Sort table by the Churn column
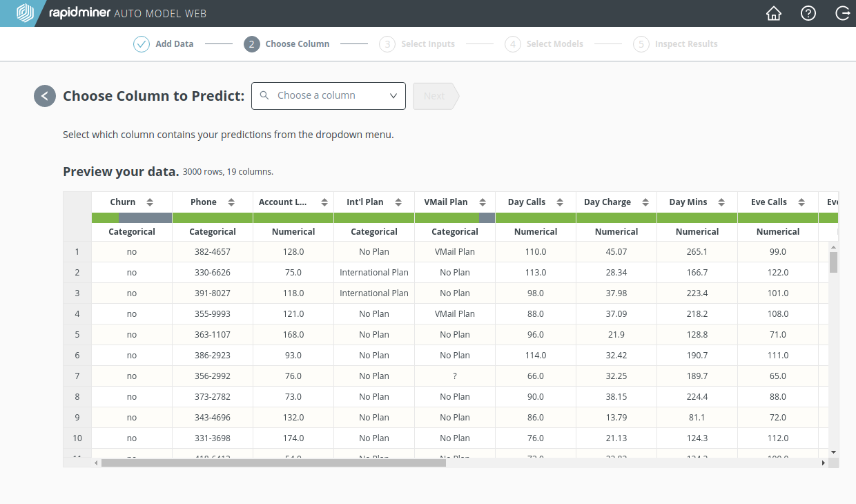The image size is (856, 504). tap(150, 202)
